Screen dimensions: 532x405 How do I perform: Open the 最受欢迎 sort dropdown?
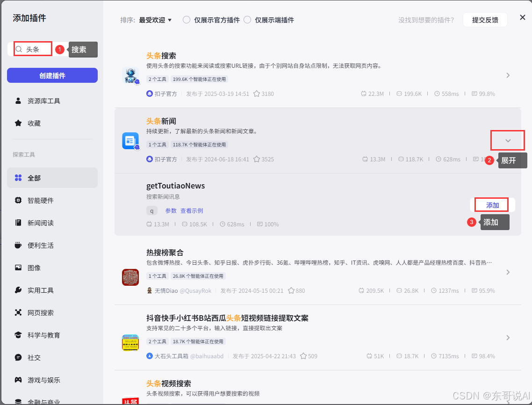[155, 20]
